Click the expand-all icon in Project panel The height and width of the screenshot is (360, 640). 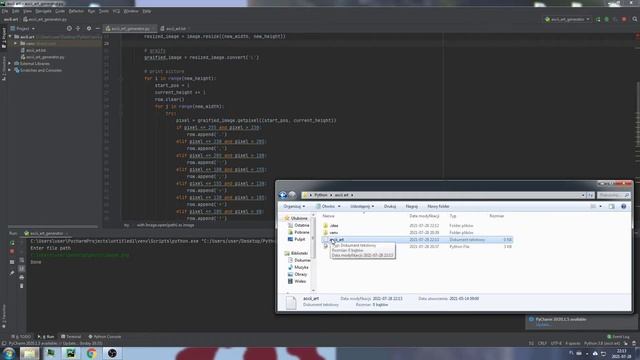(x=78, y=29)
